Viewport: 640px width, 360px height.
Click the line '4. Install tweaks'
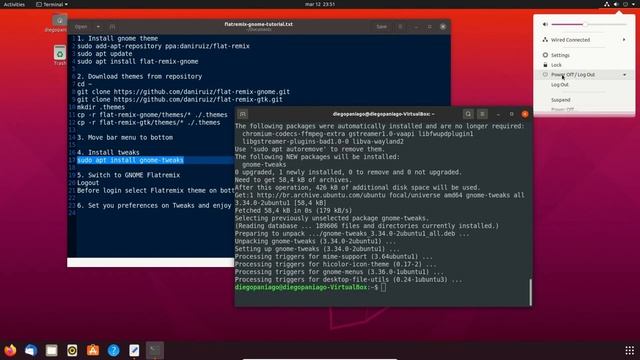pos(108,152)
